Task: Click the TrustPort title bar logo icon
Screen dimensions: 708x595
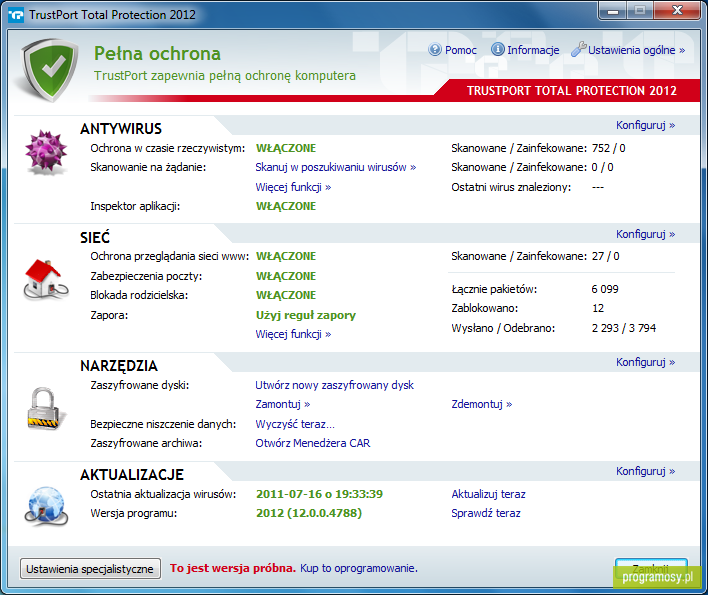Action: 16,15
